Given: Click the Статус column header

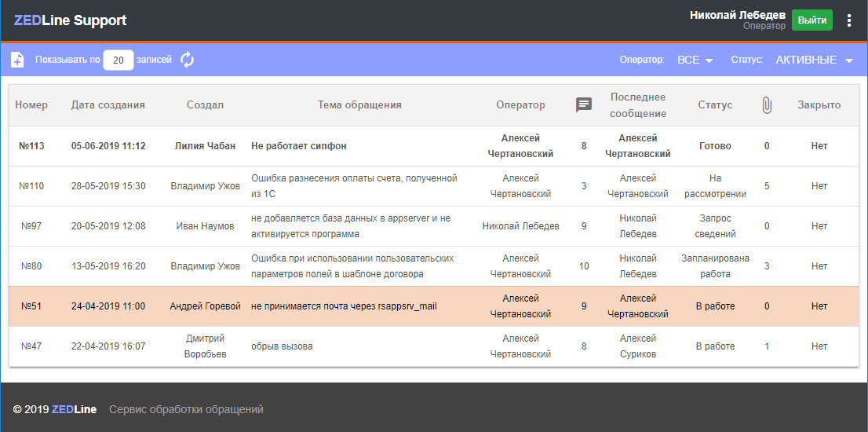Looking at the screenshot, I should (x=715, y=105).
